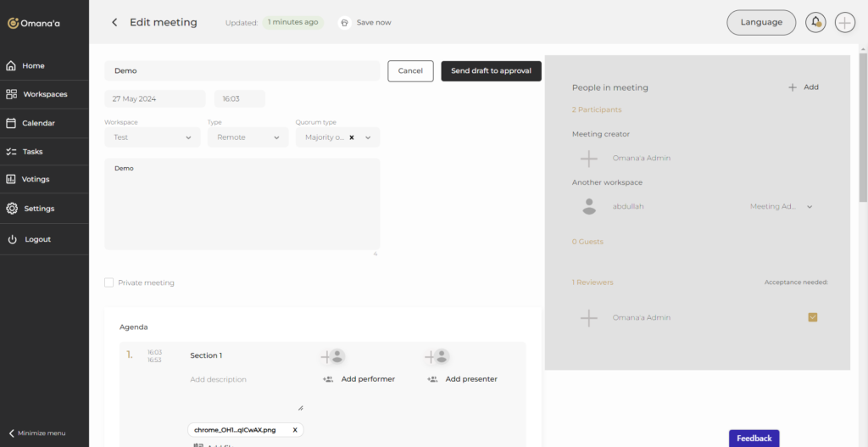Click the Add presenter icon
Viewport: 868px width, 447px height.
[432, 379]
